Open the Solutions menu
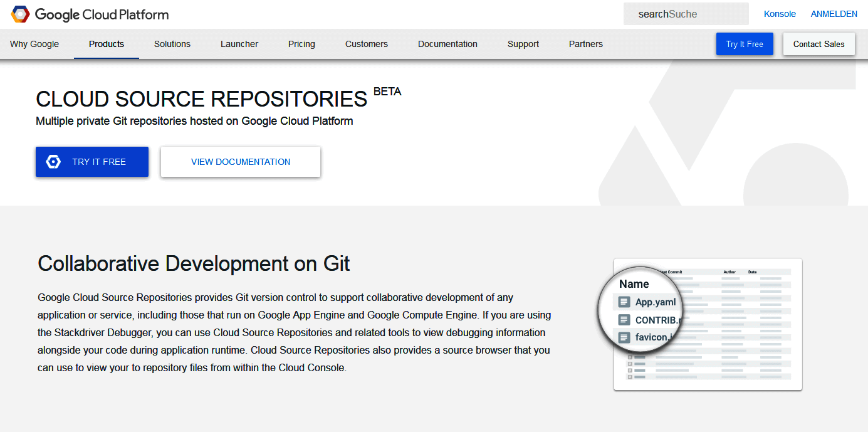The height and width of the screenshot is (432, 868). (x=172, y=44)
